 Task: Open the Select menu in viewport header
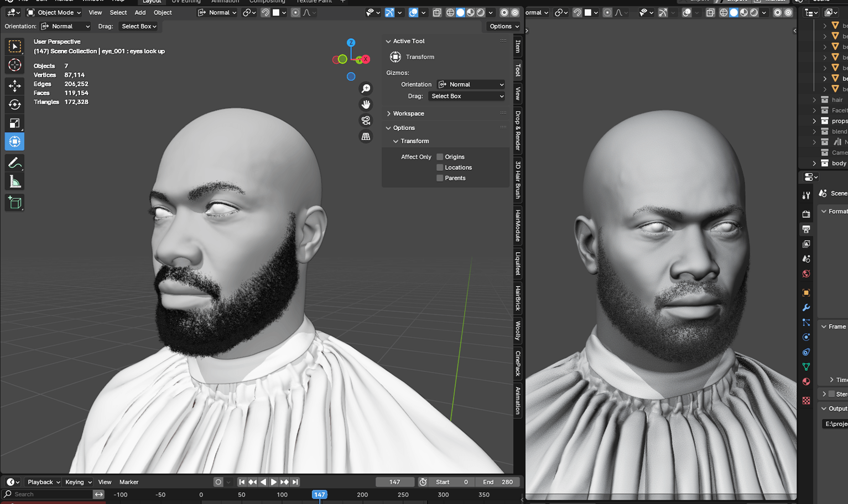[x=118, y=12]
